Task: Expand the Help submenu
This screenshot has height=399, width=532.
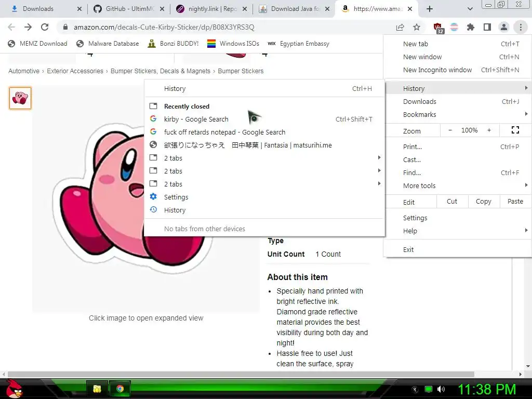Action: coord(458,231)
